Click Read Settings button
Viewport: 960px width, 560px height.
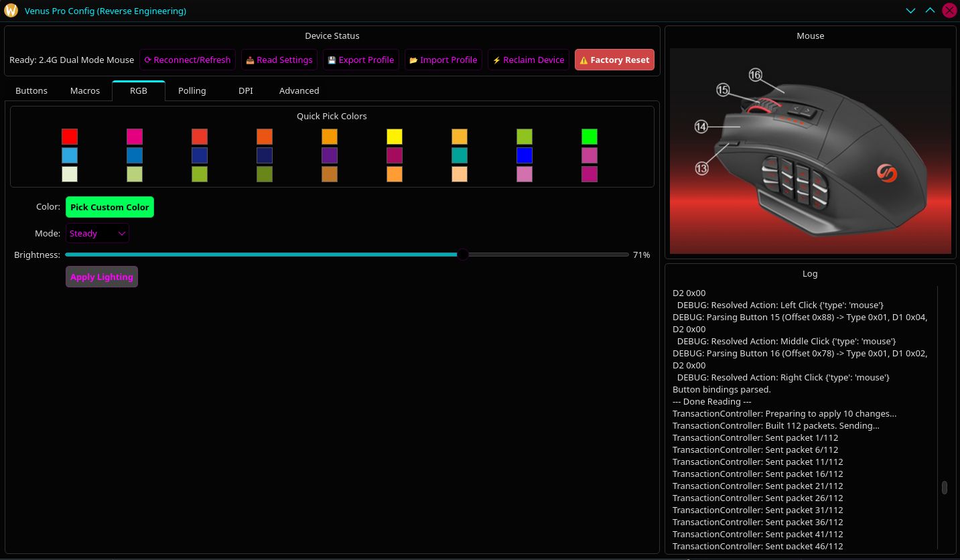(279, 60)
